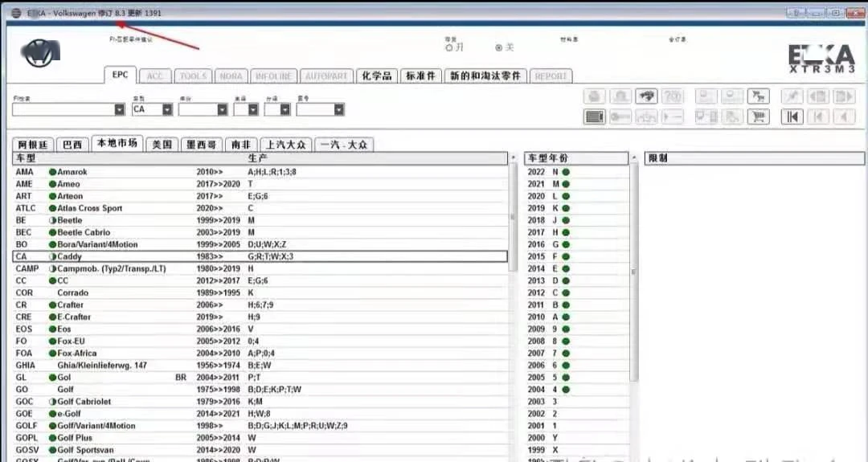Image resolution: width=868 pixels, height=462 pixels.
Task: Click the Volkswagen logo at top left
Action: (40, 53)
